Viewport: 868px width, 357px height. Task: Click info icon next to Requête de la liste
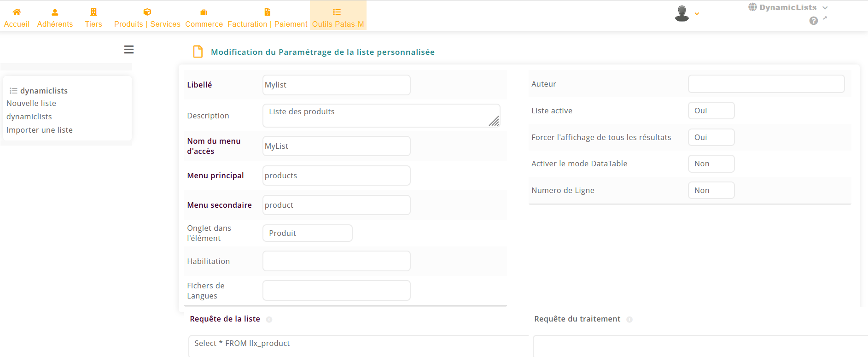269,320
